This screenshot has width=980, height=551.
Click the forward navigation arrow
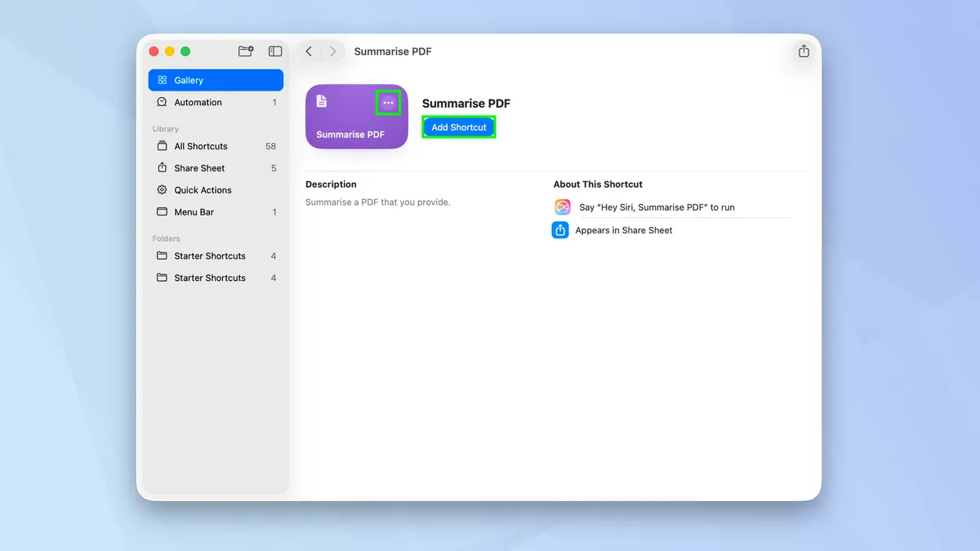point(334,51)
